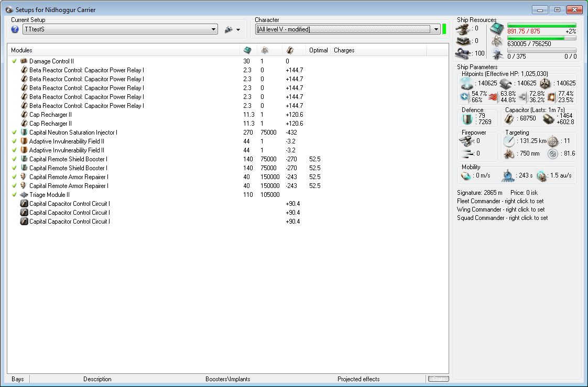Click the Defence shield icon
Viewport: 588px width, 387px height.
tap(467, 119)
